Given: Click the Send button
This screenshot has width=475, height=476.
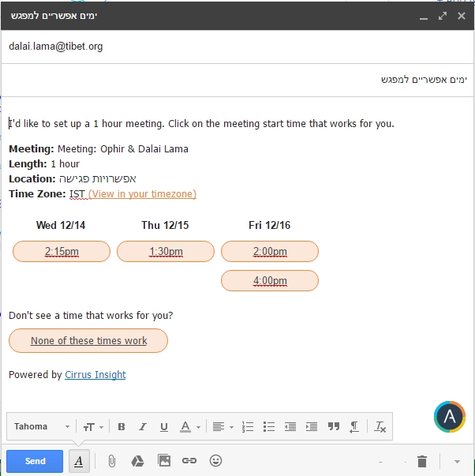Looking at the screenshot, I should [x=35, y=461].
